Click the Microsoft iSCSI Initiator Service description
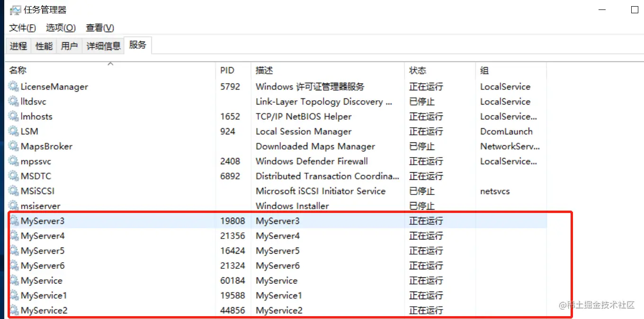The image size is (644, 319). 321,191
